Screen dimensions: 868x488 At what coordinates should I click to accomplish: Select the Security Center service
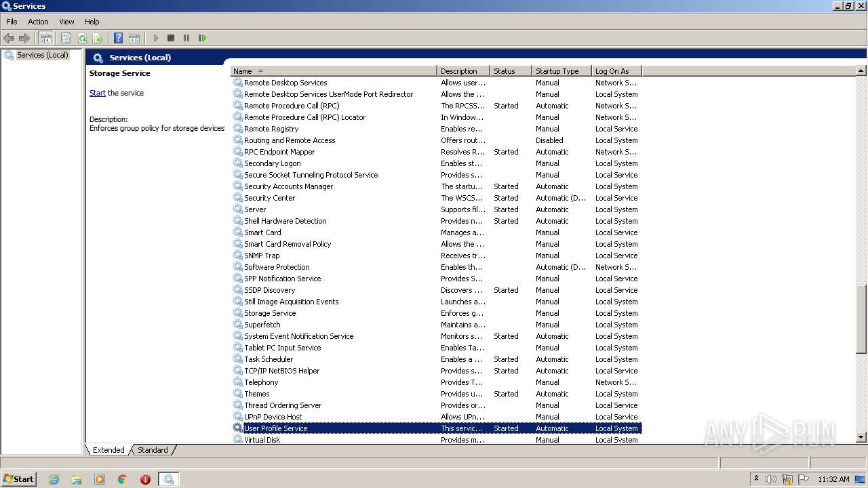tap(436, 198)
